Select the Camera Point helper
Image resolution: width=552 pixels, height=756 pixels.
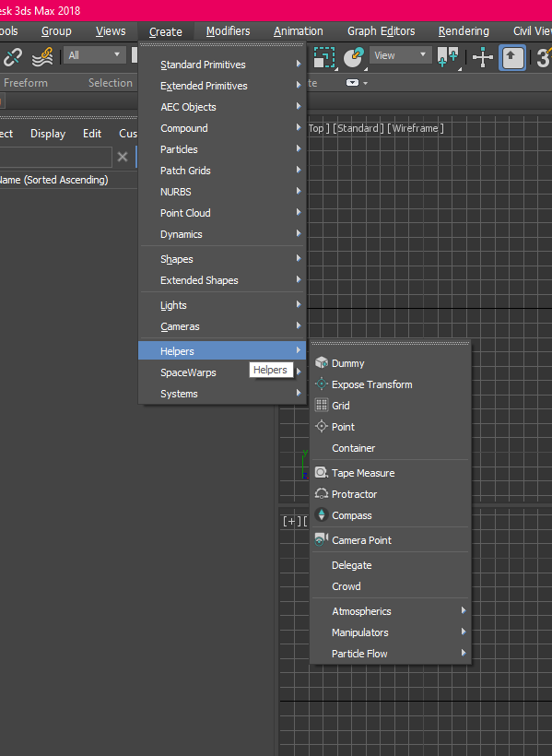click(391, 540)
